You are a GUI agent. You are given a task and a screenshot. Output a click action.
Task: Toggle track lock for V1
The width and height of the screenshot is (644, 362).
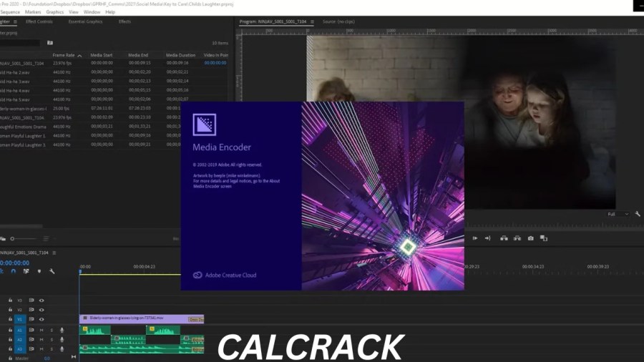10,319
